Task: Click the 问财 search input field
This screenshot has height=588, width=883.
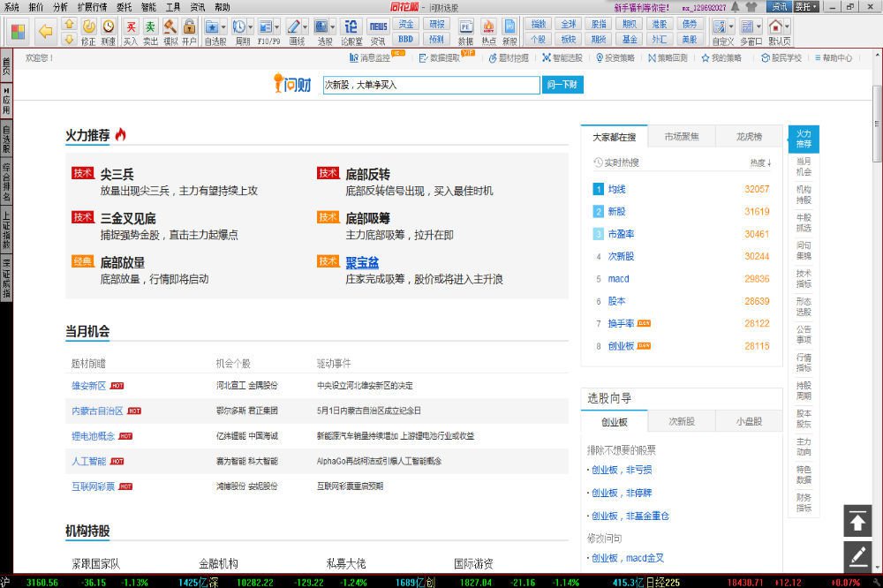Action: pyautogui.click(x=431, y=85)
